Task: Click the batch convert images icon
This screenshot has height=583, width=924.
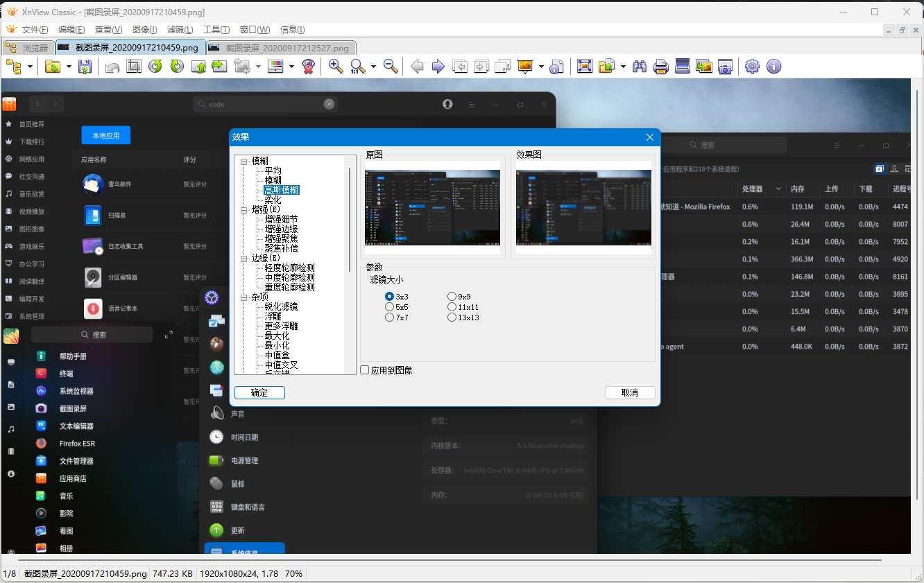Action: point(704,67)
